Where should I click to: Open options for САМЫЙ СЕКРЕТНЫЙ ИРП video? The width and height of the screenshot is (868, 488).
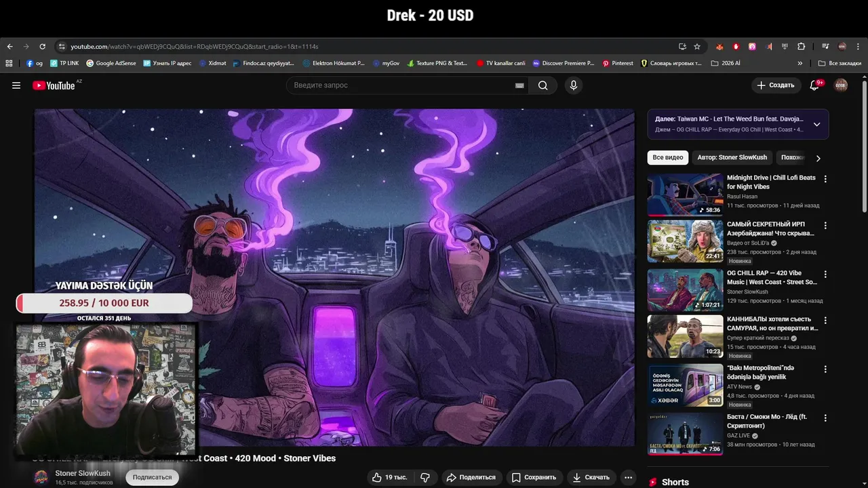tap(825, 225)
